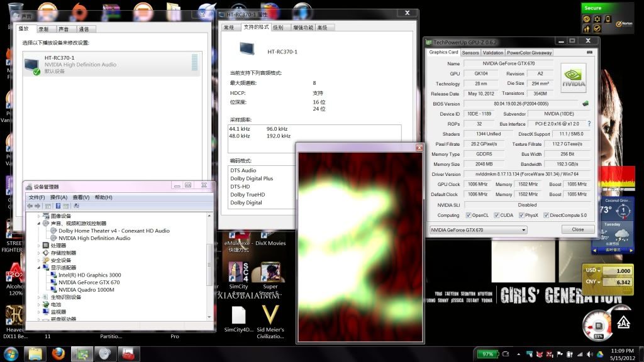Click the Device Manager taskbar icon
Image resolution: width=644 pixels, height=362 pixels.
[82, 353]
